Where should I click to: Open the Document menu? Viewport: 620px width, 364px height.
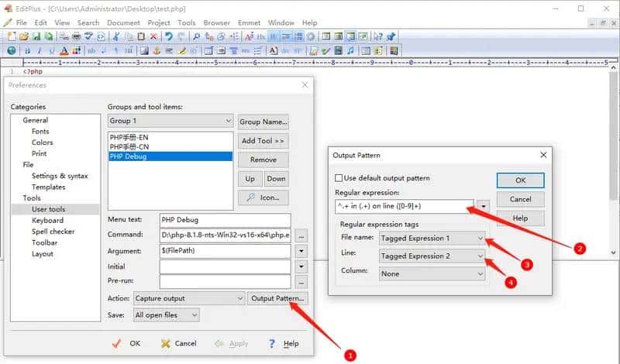tap(123, 23)
